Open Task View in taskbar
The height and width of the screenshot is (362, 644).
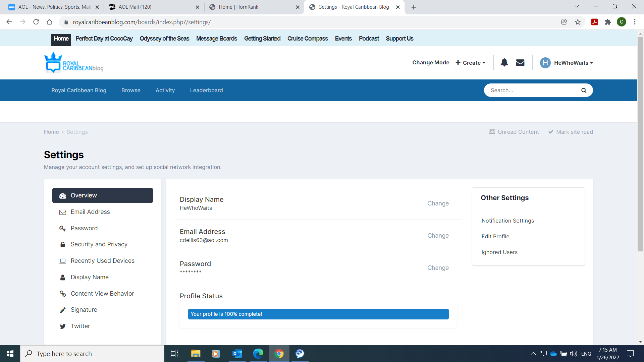pos(174,354)
